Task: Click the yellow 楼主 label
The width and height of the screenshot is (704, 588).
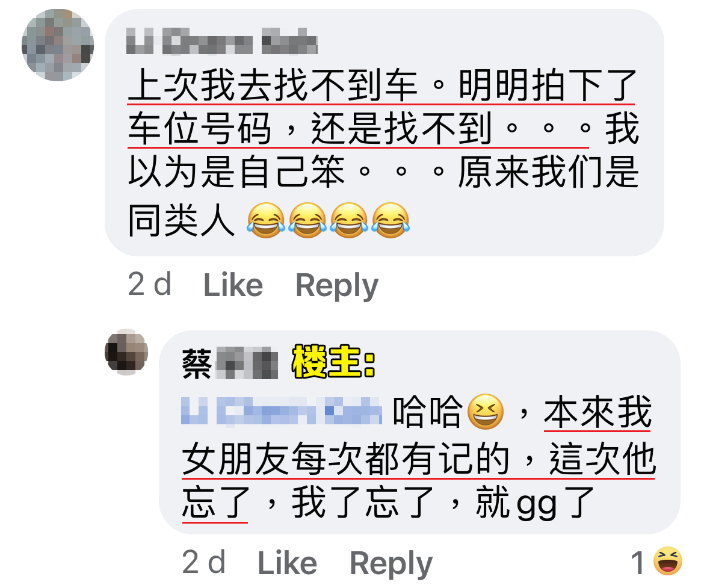Action: click(x=333, y=362)
